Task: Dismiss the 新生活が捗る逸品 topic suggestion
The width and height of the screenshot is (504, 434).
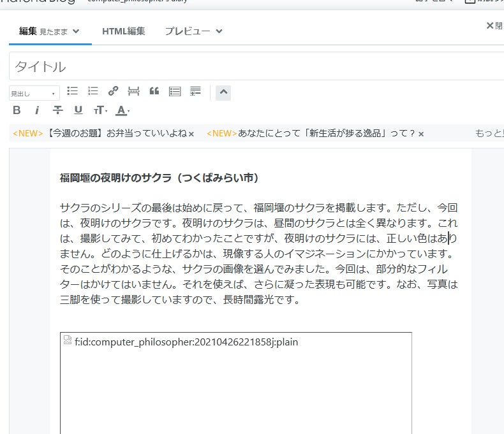Action: click(x=421, y=134)
